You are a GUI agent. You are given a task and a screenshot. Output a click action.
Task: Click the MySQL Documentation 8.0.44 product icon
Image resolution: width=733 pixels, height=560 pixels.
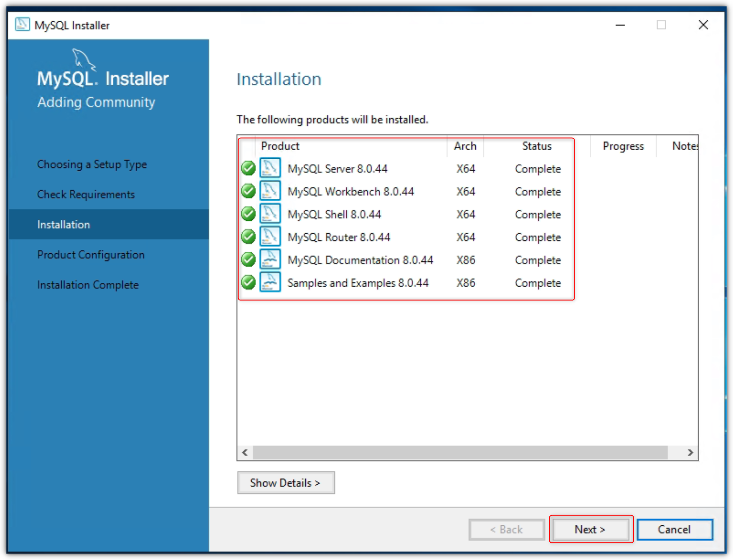270,259
